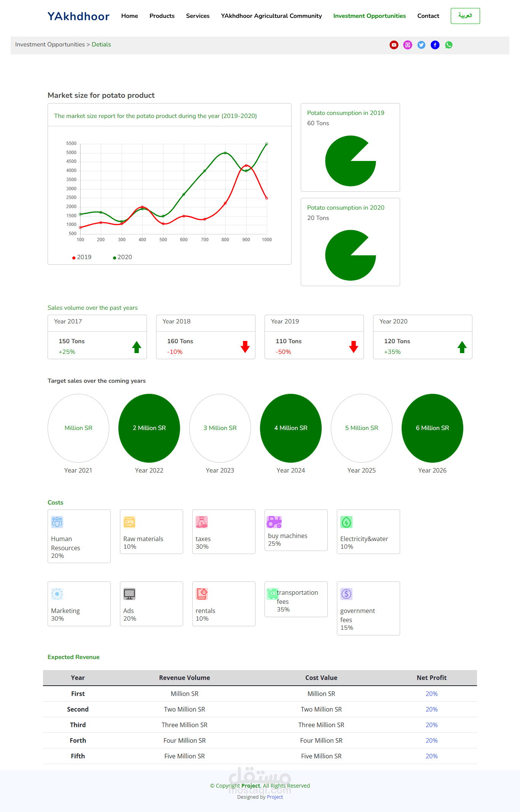Click the Detials breadcrumb item

point(101,45)
